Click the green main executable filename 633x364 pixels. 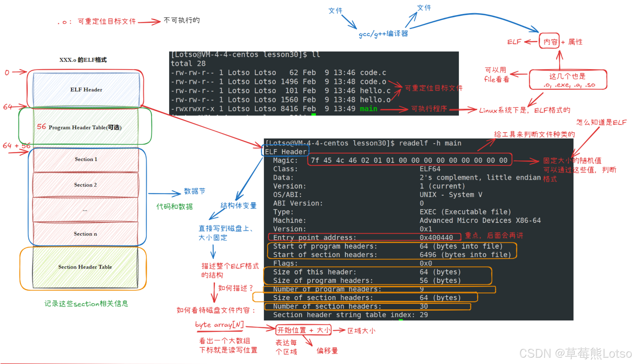[368, 109]
